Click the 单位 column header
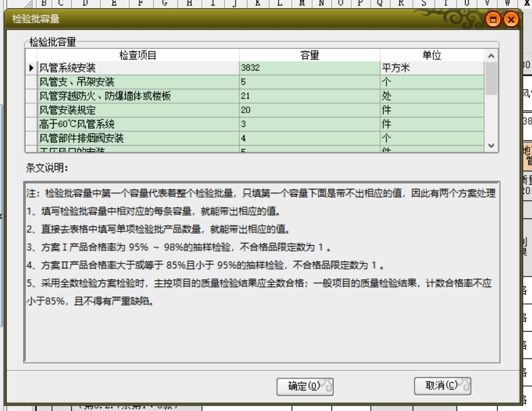532x411 pixels. [432, 55]
